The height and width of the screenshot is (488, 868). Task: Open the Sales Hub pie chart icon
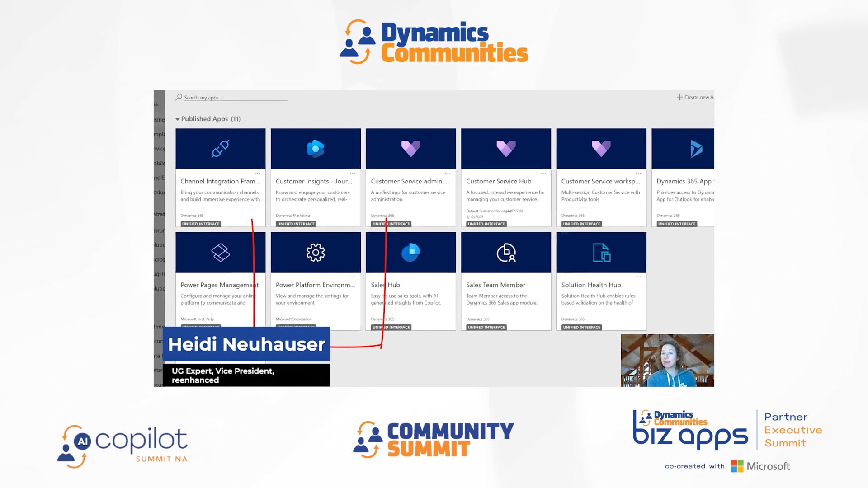click(x=410, y=253)
